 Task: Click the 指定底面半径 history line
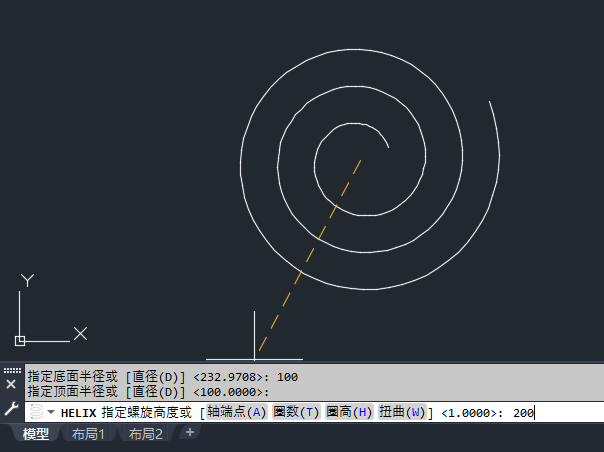click(x=163, y=376)
